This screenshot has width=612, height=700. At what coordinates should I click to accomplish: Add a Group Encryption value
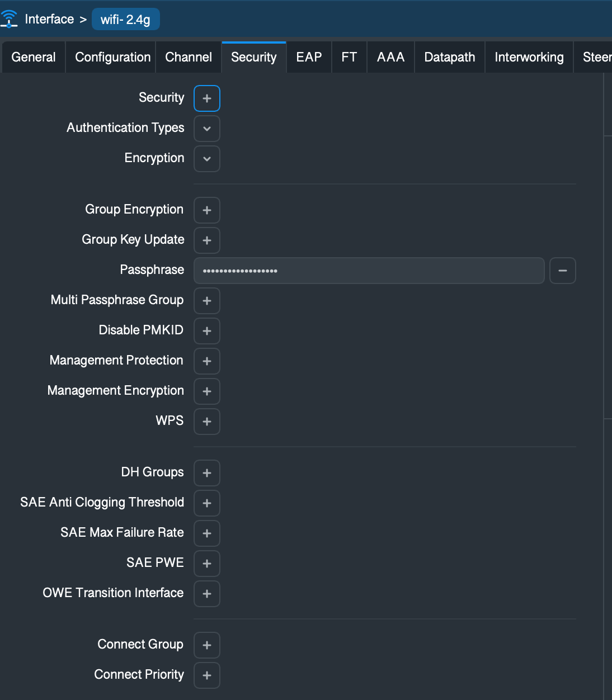(x=207, y=210)
